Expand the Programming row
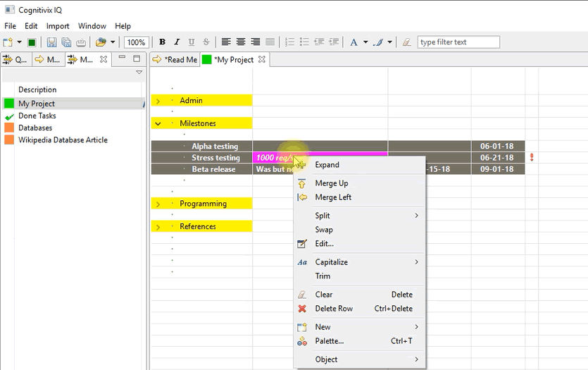The height and width of the screenshot is (370, 588). [x=158, y=204]
